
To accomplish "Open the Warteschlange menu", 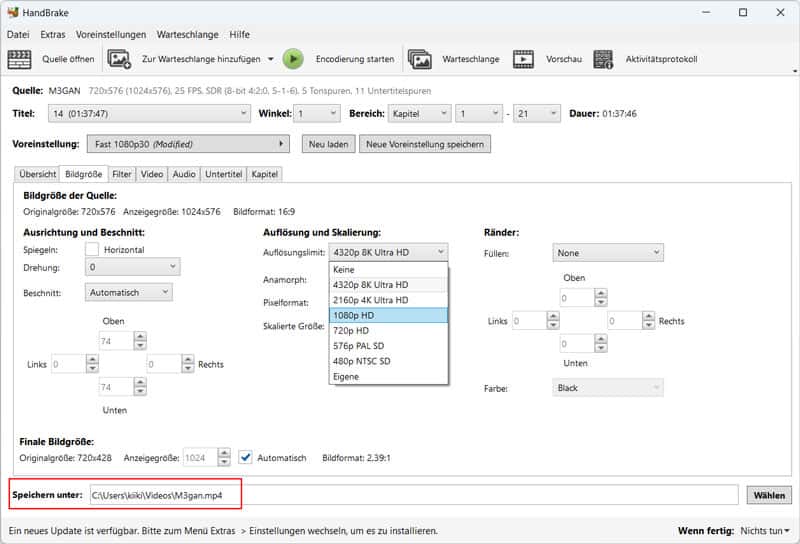I will 188,34.
